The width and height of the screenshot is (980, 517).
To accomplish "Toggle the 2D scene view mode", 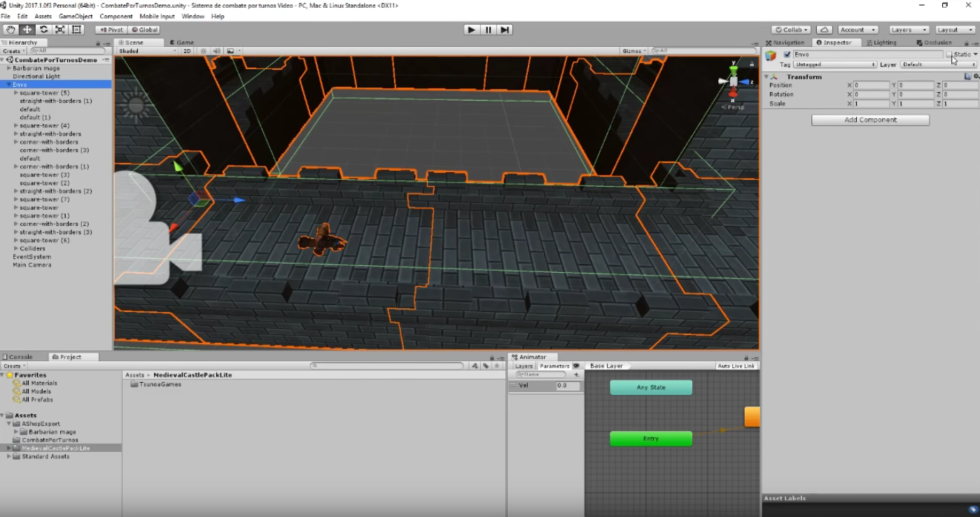I will pos(187,51).
